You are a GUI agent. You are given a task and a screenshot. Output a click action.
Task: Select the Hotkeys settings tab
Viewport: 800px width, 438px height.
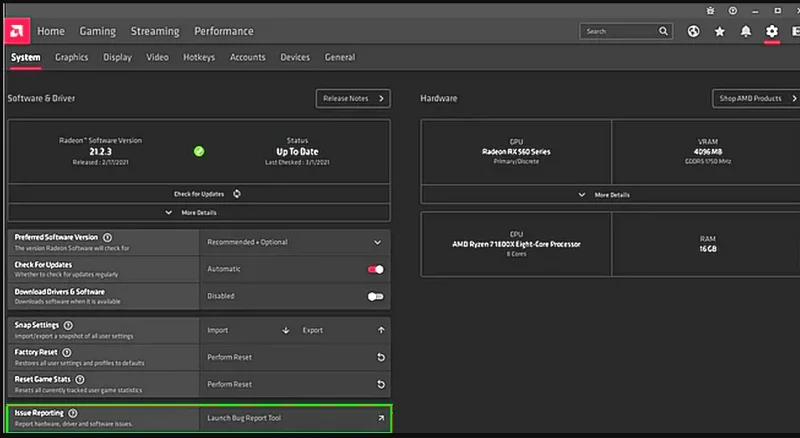[x=199, y=57]
